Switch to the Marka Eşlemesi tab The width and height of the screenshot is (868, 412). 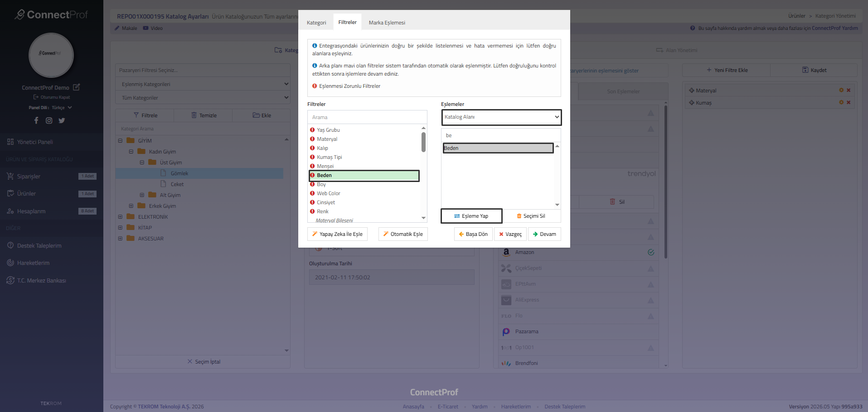click(x=387, y=23)
